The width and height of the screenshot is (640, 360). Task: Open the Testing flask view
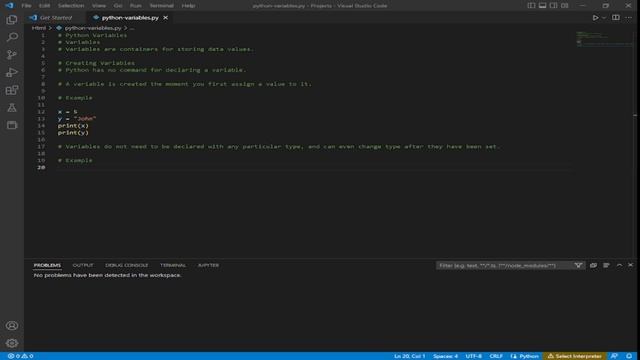[x=12, y=107]
